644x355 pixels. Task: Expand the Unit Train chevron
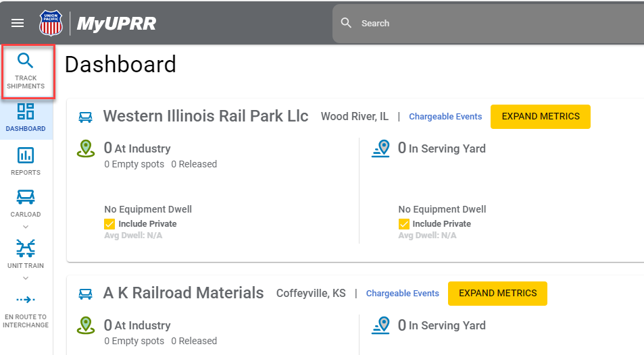[26, 278]
